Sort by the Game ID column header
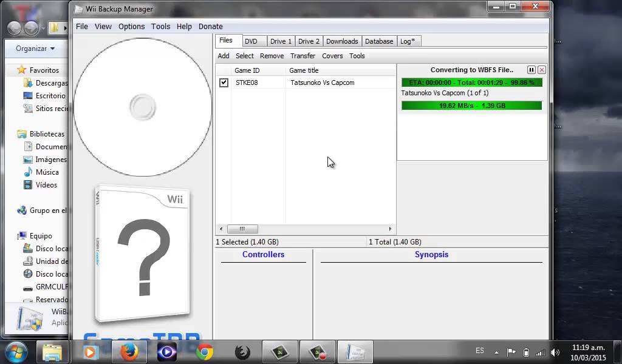Image resolution: width=622 pixels, height=364 pixels. pyautogui.click(x=258, y=70)
